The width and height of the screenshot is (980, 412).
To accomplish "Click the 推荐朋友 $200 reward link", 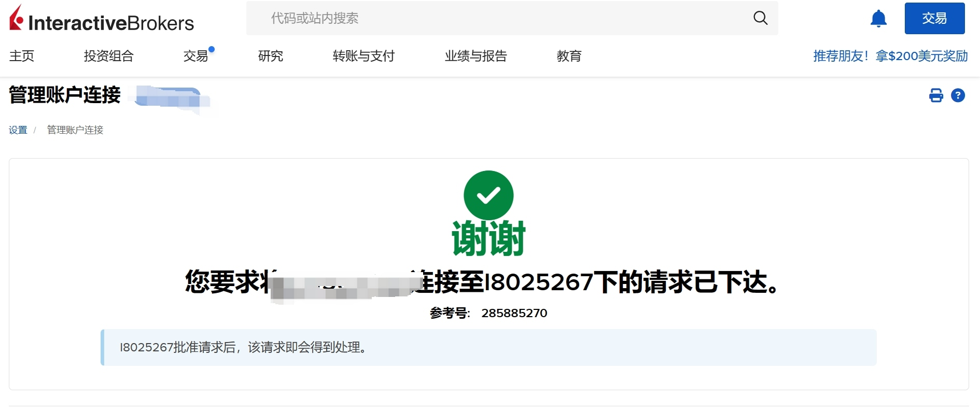I will point(890,56).
